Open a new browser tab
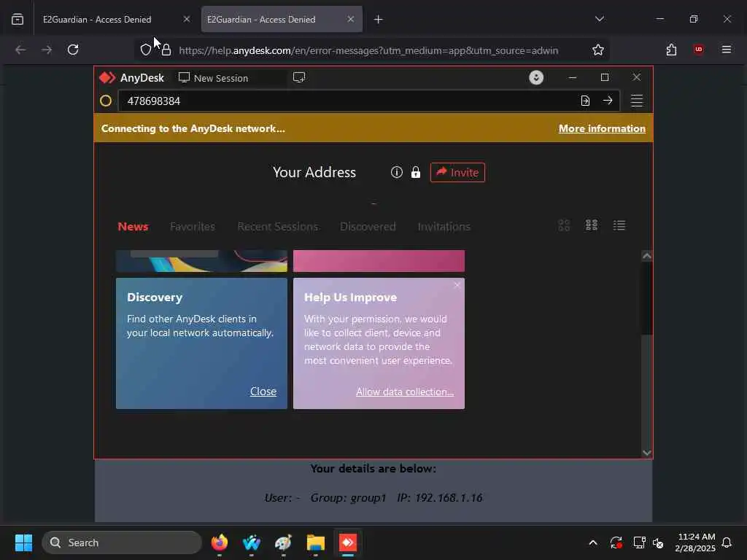 (379, 20)
